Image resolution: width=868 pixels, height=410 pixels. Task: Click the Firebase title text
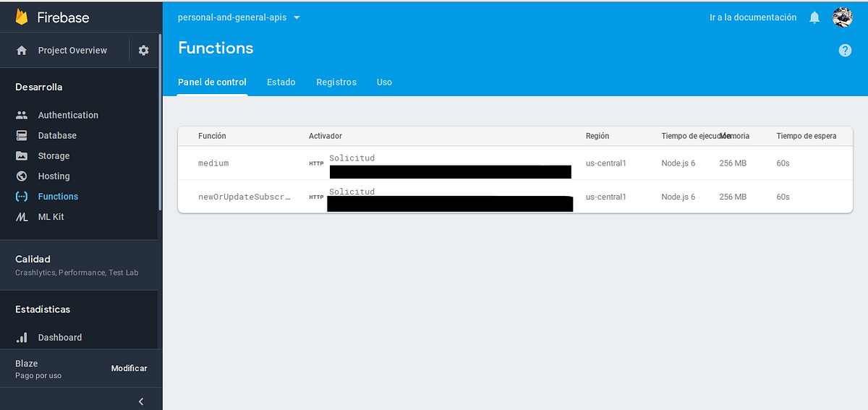click(x=64, y=17)
